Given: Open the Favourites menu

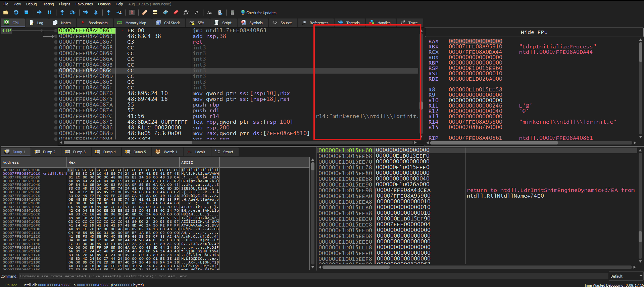Looking at the screenshot, I should pos(84,4).
